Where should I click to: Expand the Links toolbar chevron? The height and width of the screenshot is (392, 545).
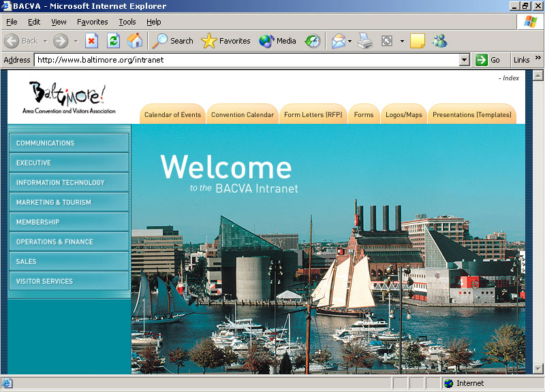pyautogui.click(x=538, y=59)
